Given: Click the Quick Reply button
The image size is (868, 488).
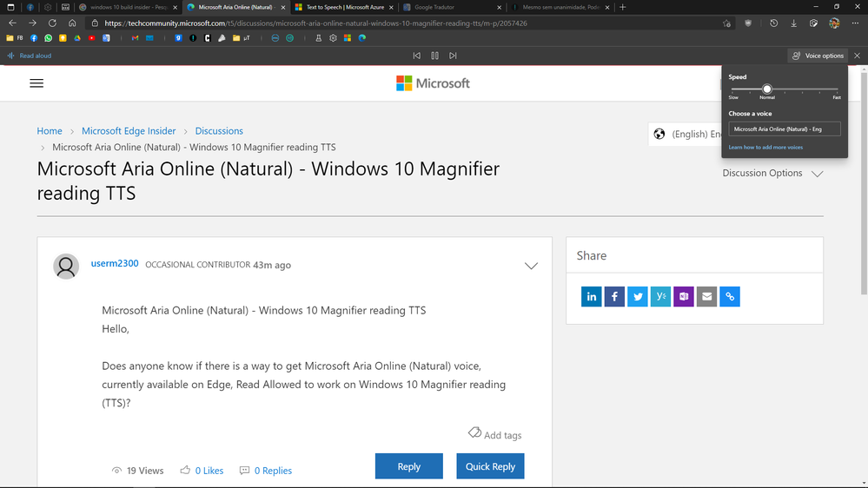Looking at the screenshot, I should point(490,466).
